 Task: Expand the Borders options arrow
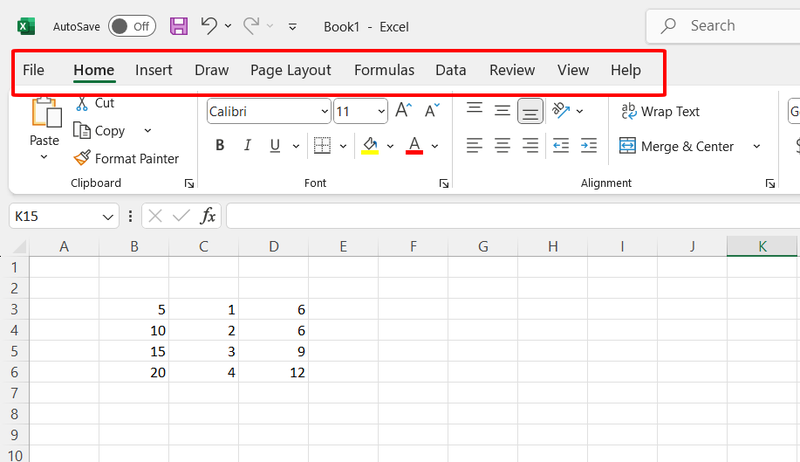coord(343,146)
